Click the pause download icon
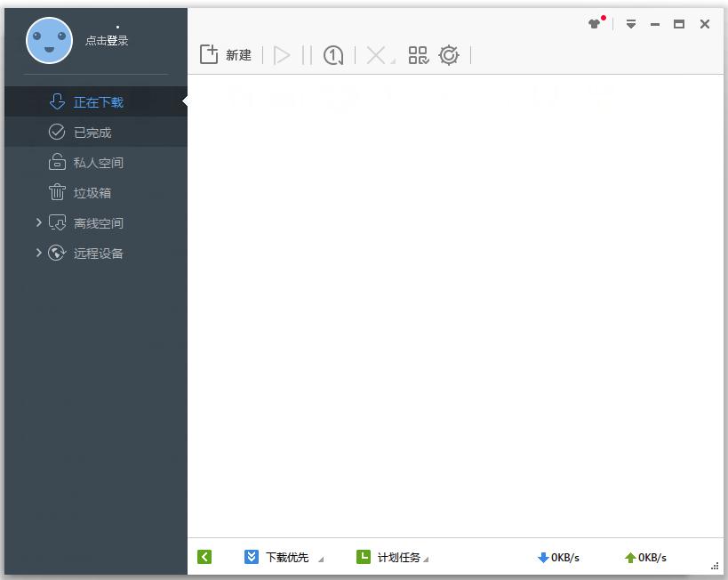The width and height of the screenshot is (728, 580). coord(307,54)
